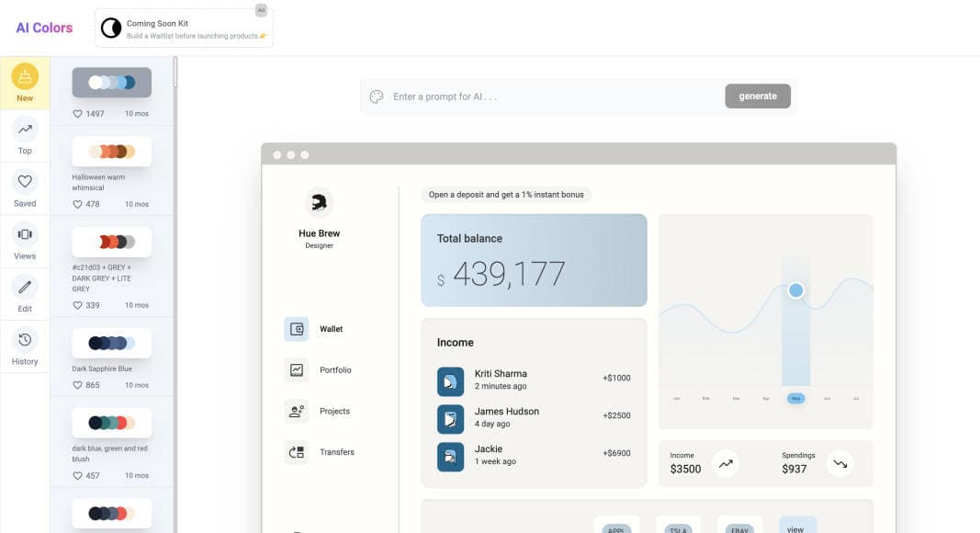The image size is (980, 533).
Task: Click the Projects icon in preview
Action: 297,411
